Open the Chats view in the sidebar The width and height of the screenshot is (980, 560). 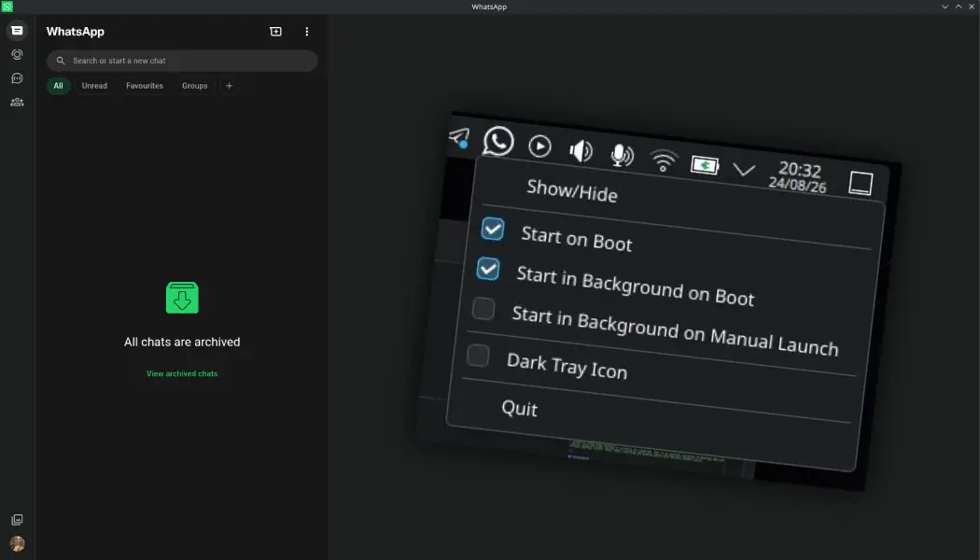pyautogui.click(x=17, y=31)
